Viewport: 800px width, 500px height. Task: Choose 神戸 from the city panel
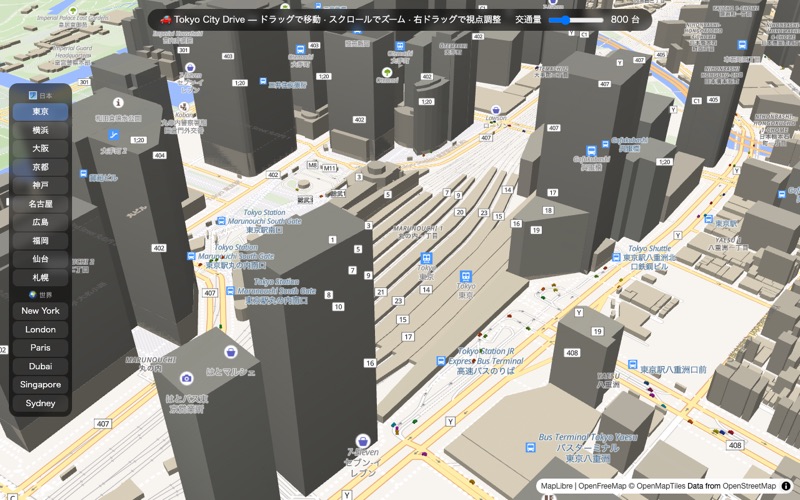[x=40, y=185]
